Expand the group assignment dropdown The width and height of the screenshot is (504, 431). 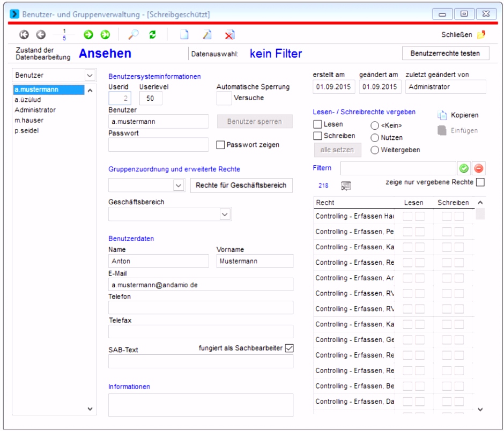(179, 185)
